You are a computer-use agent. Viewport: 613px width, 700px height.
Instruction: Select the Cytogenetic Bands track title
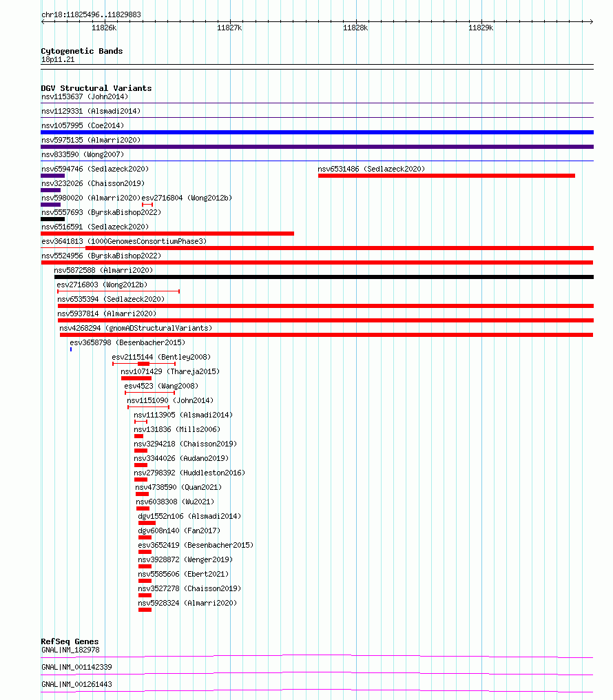[x=82, y=51]
